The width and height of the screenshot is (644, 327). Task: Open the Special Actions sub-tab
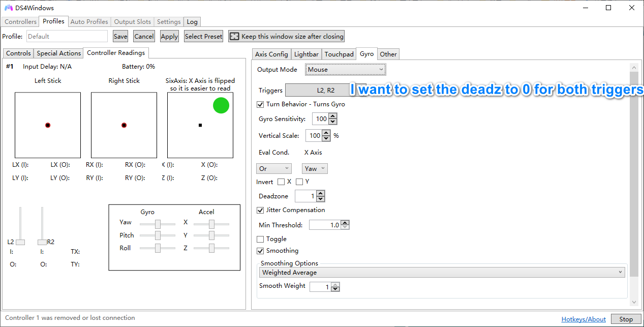[x=58, y=53]
